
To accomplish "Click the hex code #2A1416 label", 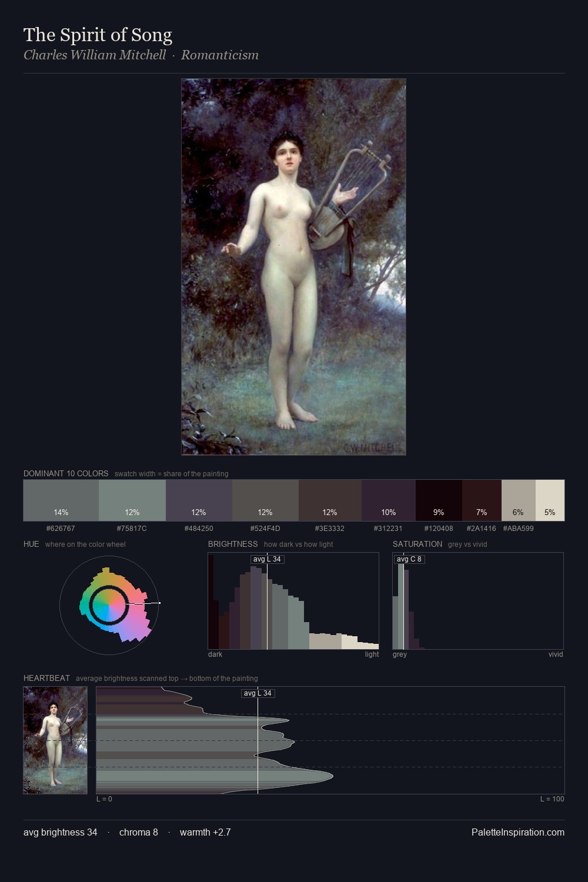I will pyautogui.click(x=482, y=529).
